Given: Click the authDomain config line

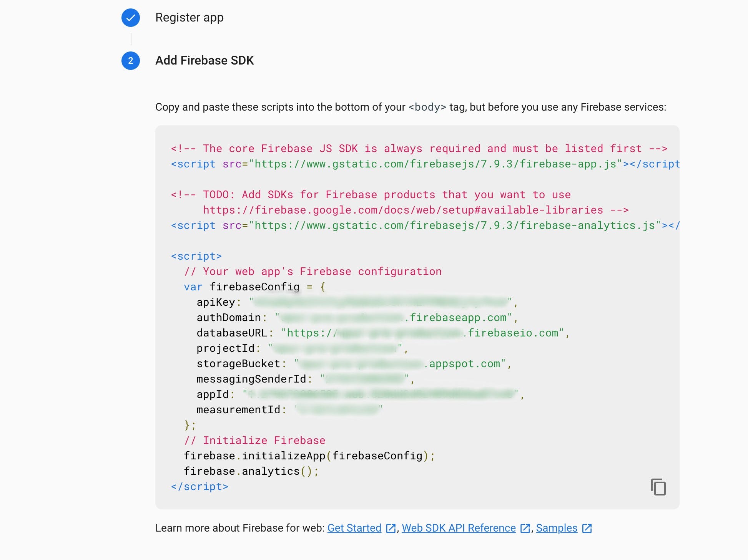Looking at the screenshot, I should pyautogui.click(x=357, y=318).
